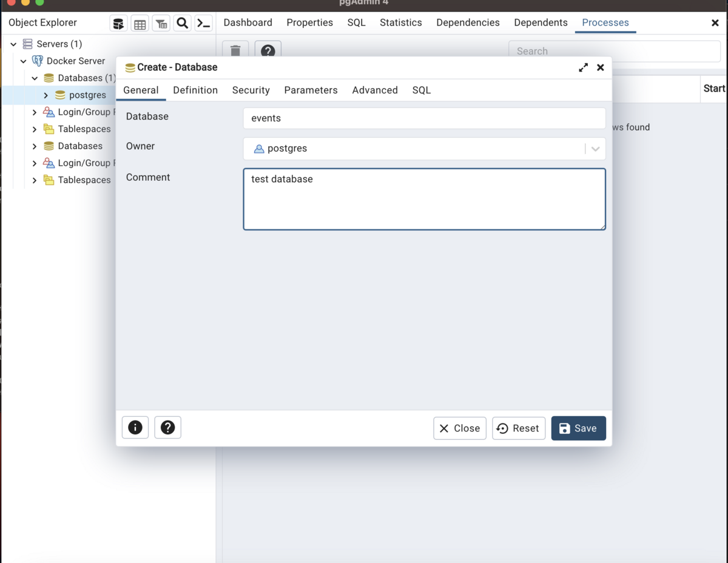Expand the second Login/Group Roles node
Screen dimensions: 728x563
[x=35, y=163]
